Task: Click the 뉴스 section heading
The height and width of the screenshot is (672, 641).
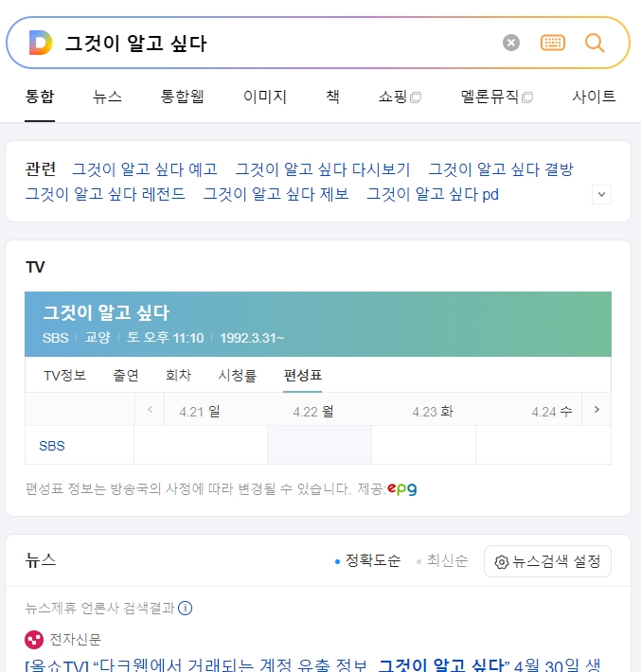Action: [41, 560]
